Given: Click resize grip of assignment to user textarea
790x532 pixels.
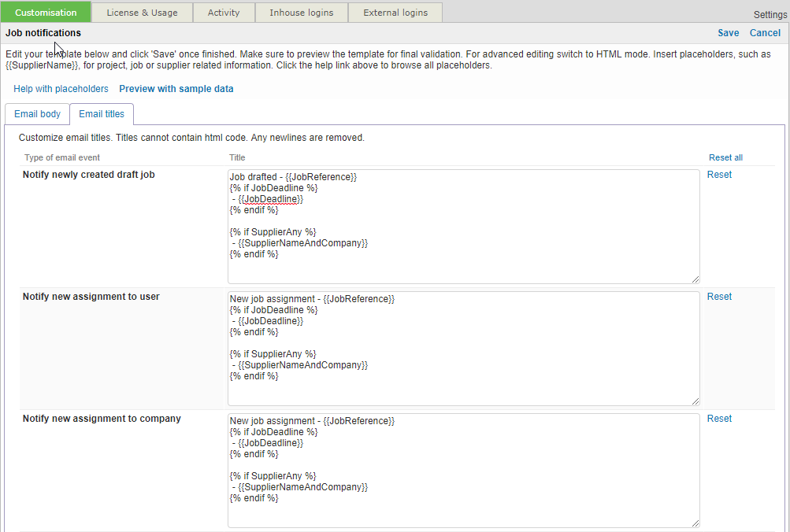Looking at the screenshot, I should 695,401.
